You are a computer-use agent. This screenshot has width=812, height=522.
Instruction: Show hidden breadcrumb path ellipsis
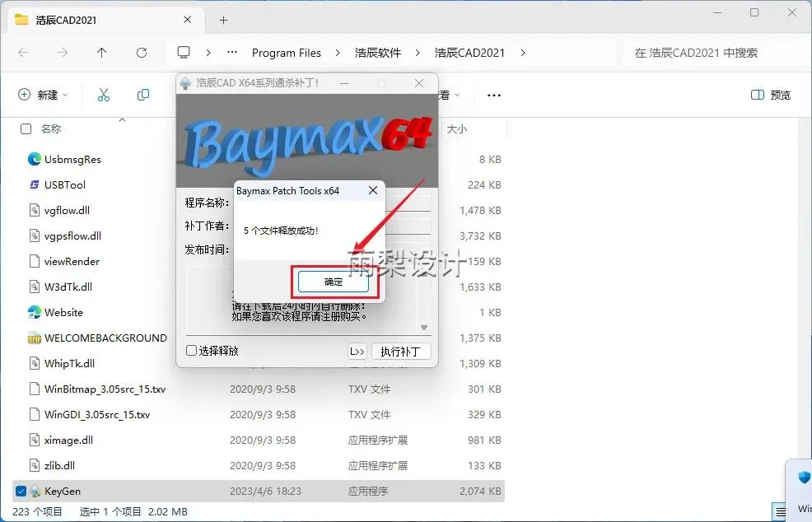pos(232,53)
